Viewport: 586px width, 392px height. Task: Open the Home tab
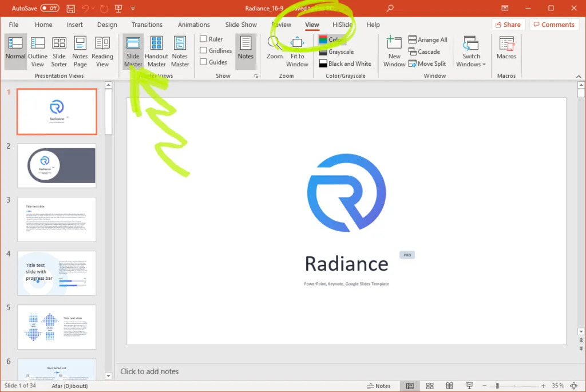pyautogui.click(x=43, y=25)
